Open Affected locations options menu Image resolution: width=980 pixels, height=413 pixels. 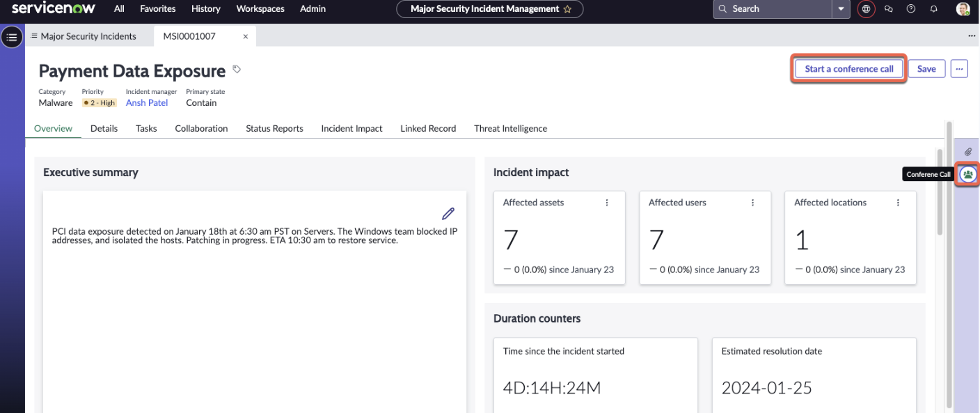898,203
